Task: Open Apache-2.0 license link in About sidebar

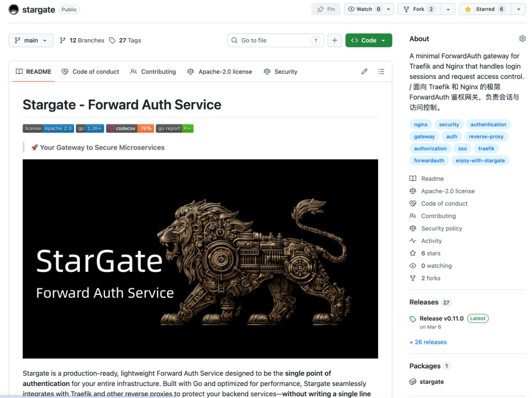Action: pyautogui.click(x=442, y=191)
